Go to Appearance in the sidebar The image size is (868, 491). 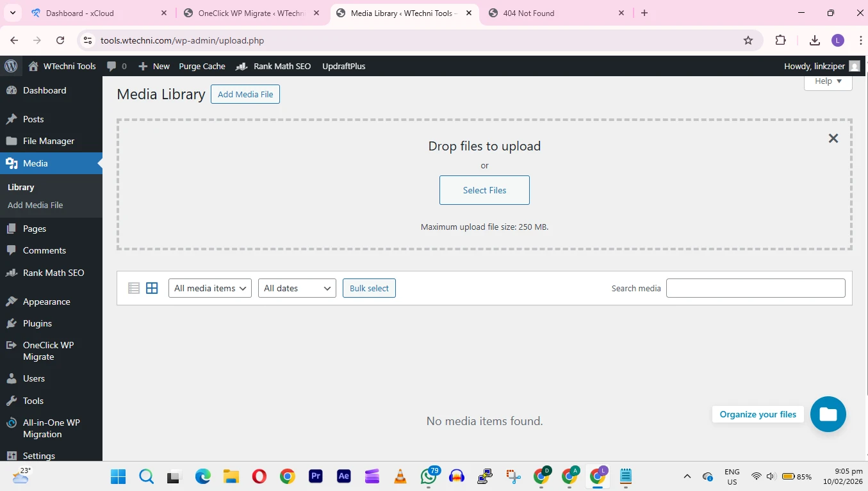coord(46,302)
